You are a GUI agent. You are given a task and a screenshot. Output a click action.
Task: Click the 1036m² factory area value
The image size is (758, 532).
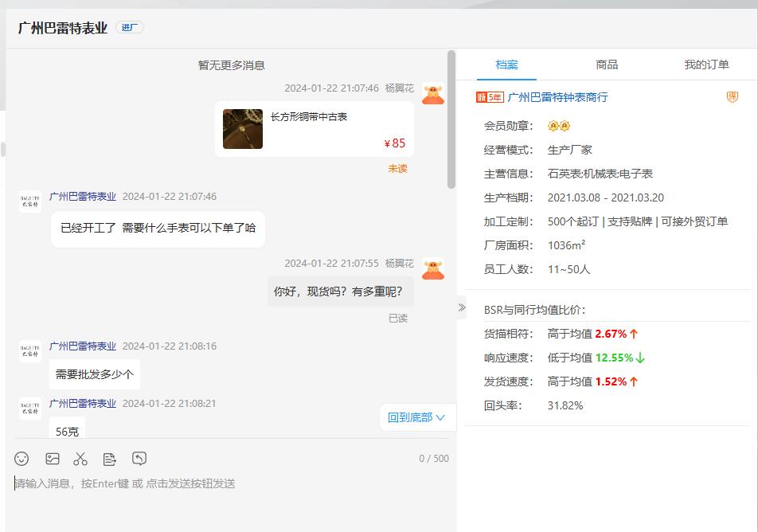point(567,245)
